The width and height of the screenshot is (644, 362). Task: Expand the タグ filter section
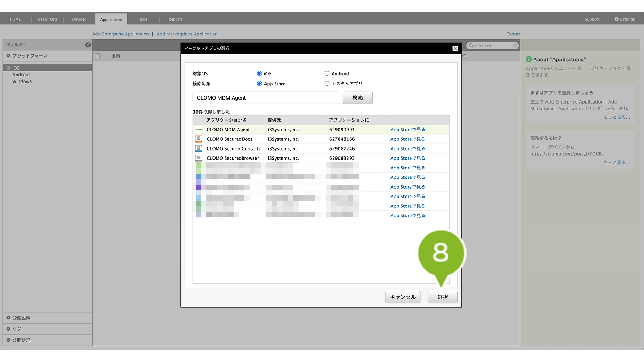(x=8, y=329)
